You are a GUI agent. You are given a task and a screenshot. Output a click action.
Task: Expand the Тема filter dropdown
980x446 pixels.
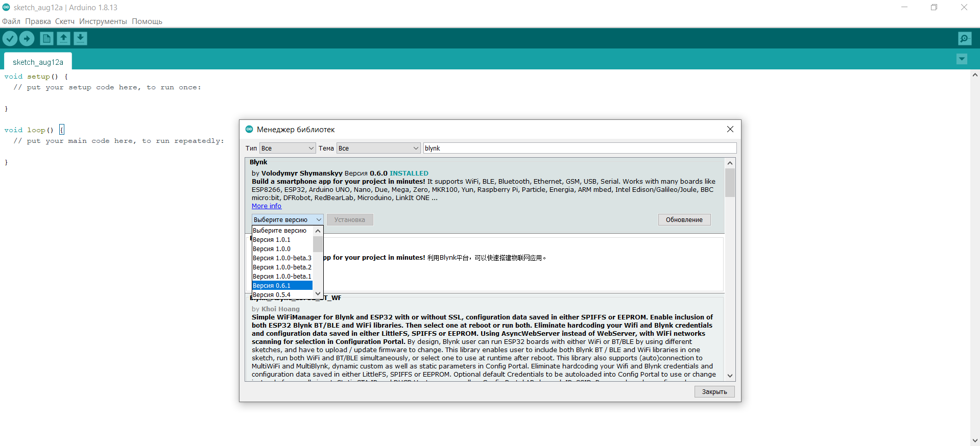click(378, 148)
